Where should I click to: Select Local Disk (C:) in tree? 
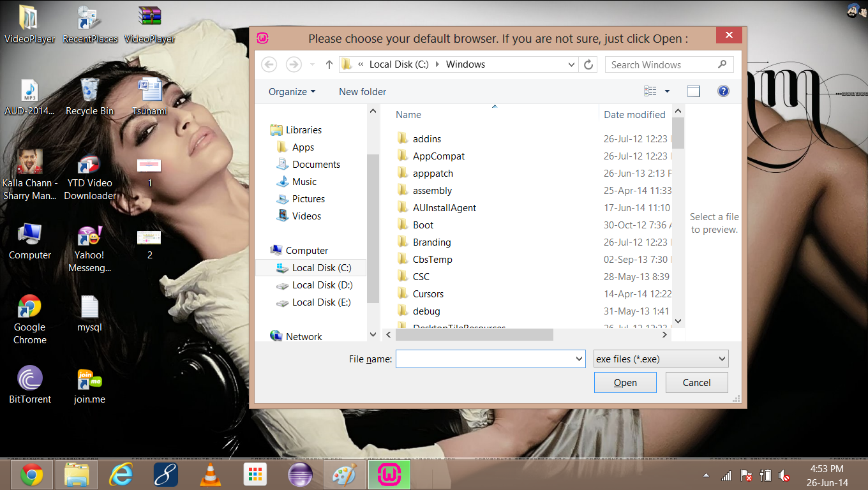coord(312,268)
